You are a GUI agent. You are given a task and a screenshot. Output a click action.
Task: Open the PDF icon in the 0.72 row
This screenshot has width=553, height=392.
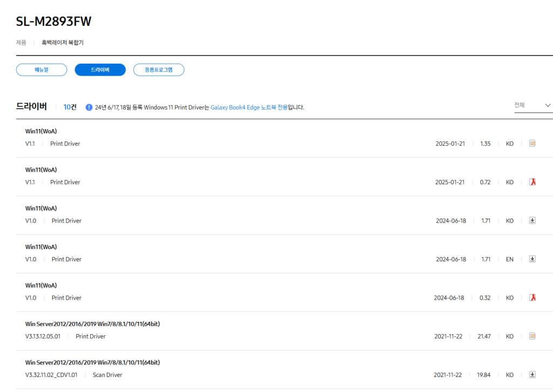[x=532, y=182]
